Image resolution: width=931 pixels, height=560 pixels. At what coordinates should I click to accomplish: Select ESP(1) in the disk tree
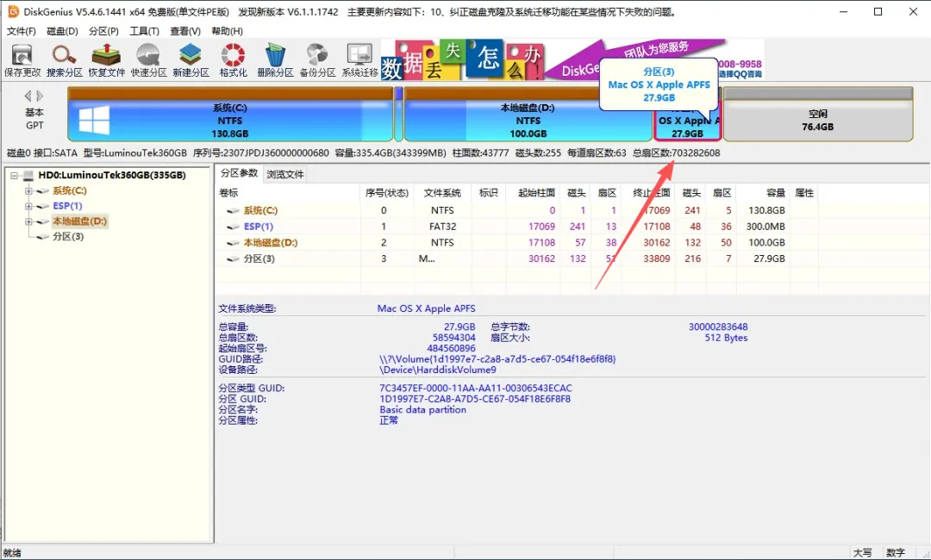click(67, 206)
